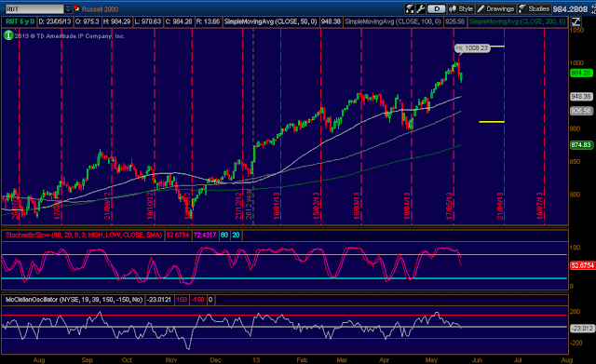Click the 17/05/13 expiration date marker
Screen dimensions: 596x364
point(449,206)
